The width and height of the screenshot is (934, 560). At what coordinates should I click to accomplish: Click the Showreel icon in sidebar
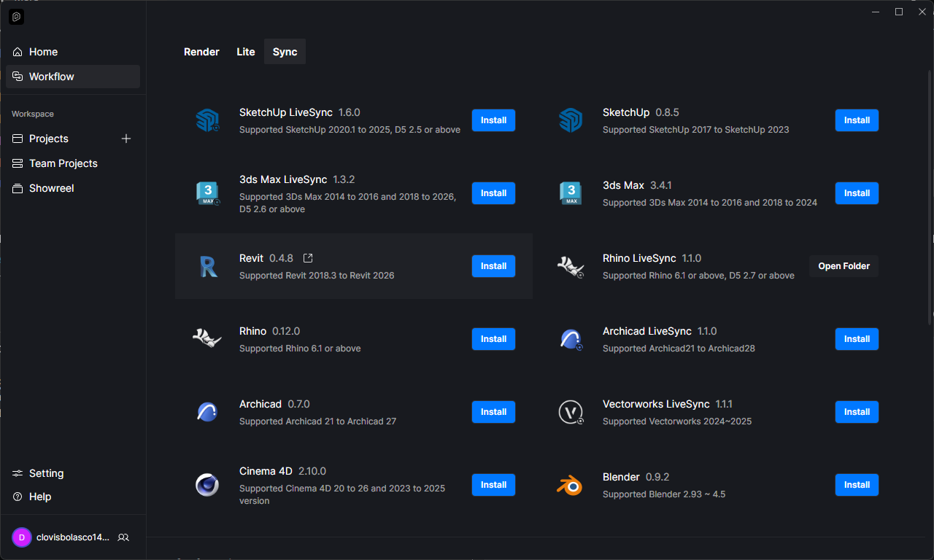click(x=18, y=188)
